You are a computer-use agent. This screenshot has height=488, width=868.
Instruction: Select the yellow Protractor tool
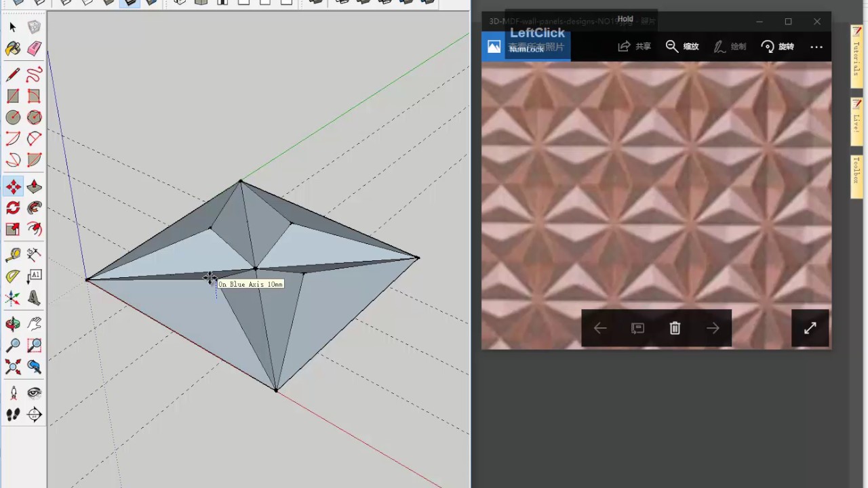[13, 277]
